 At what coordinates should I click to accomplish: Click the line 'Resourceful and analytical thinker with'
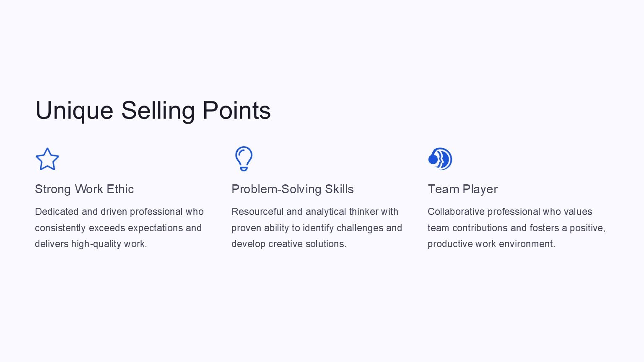coord(315,212)
